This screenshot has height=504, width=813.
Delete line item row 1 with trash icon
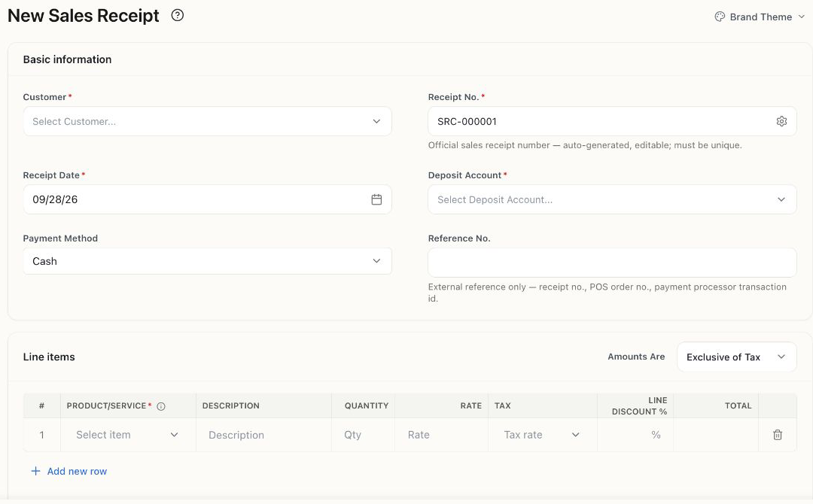click(x=777, y=435)
